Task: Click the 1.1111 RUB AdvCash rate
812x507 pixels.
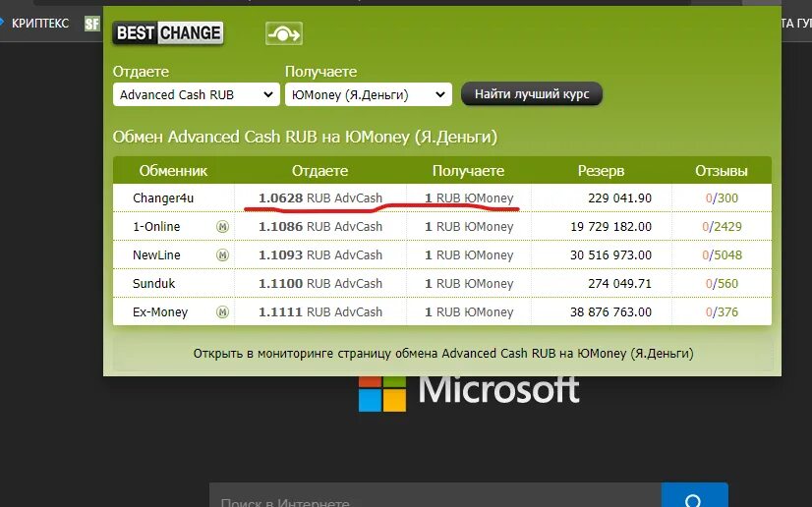Action: 320,311
